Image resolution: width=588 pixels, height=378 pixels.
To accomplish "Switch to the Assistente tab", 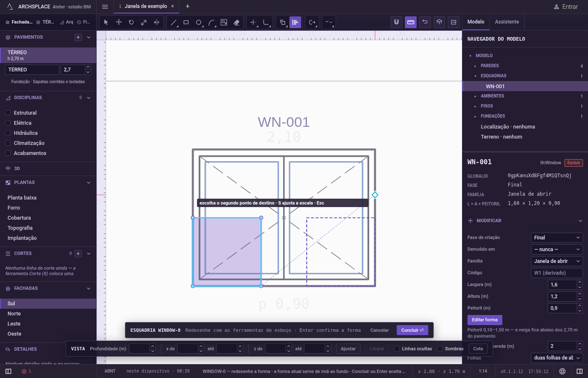I will 507,22.
